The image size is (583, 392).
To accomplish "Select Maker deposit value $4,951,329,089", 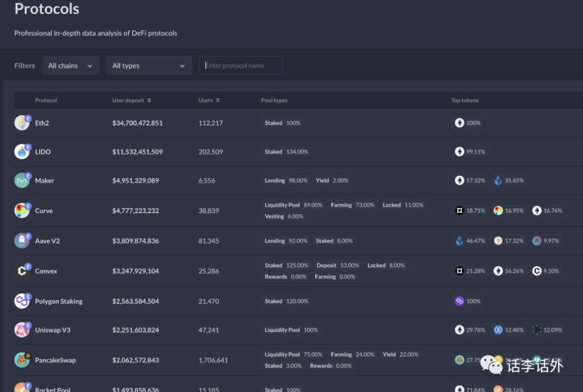I will pos(135,180).
